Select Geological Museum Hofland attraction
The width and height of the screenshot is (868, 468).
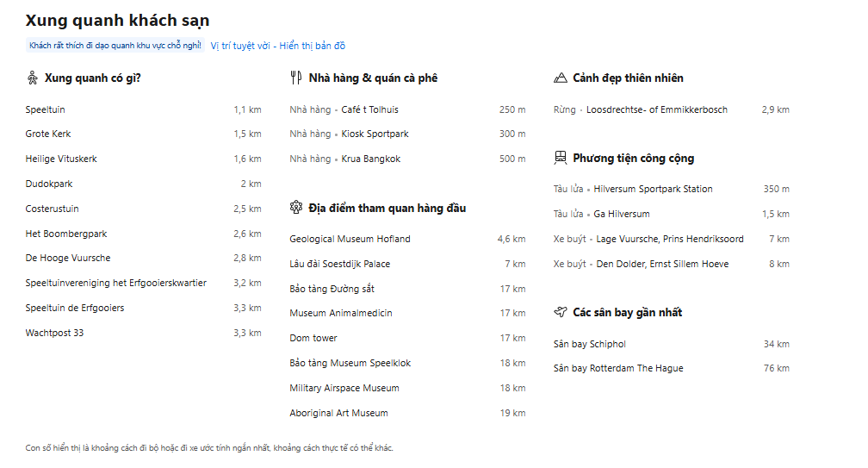click(x=350, y=239)
